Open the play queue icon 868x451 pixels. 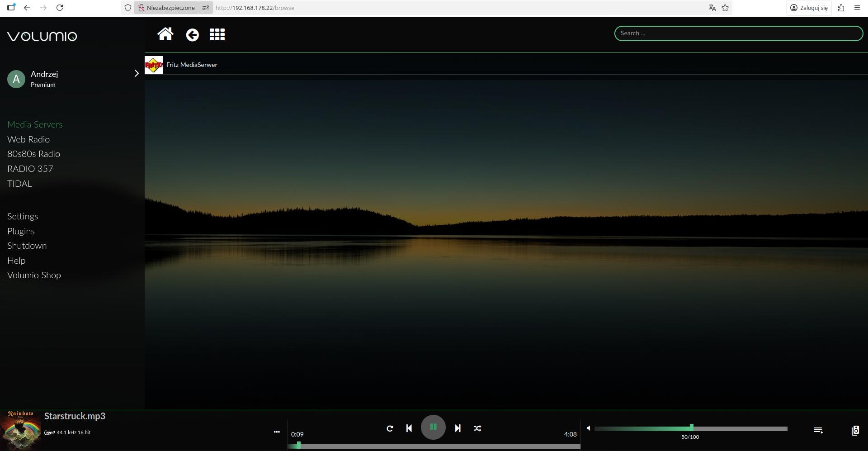[x=818, y=430]
